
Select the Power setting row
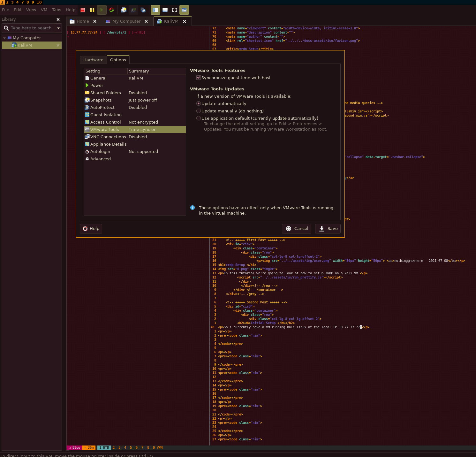(x=135, y=85)
